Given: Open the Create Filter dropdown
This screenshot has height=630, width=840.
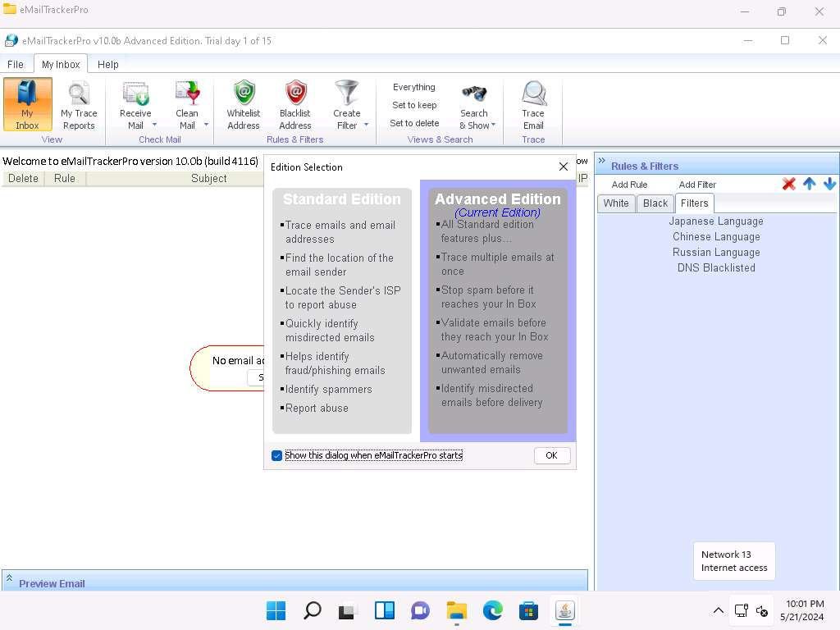Looking at the screenshot, I should click(x=366, y=126).
